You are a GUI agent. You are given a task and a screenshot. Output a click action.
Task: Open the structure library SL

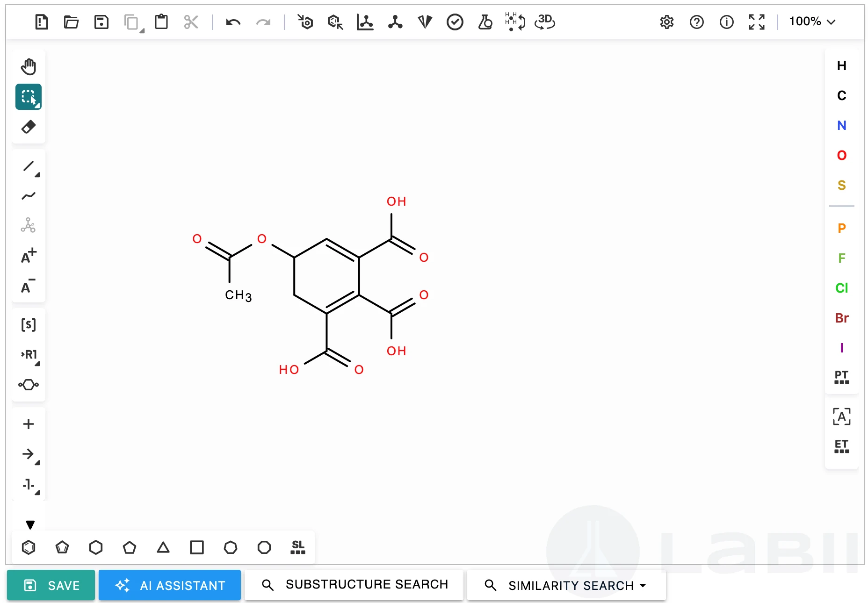pyautogui.click(x=298, y=547)
